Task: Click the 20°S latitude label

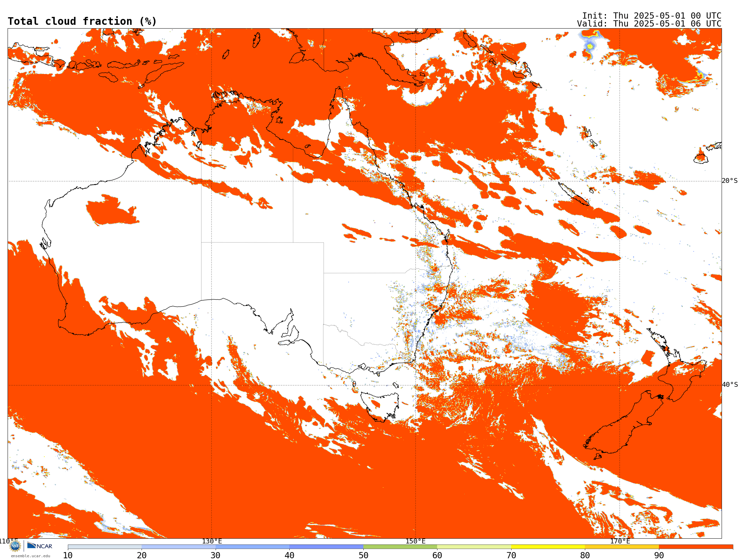Action: tap(730, 181)
